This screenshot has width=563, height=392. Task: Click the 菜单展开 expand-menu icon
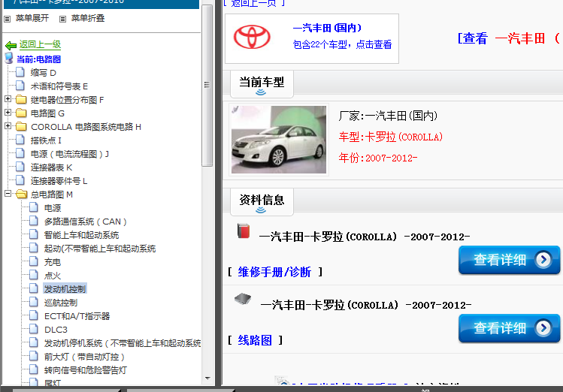pyautogui.click(x=8, y=19)
